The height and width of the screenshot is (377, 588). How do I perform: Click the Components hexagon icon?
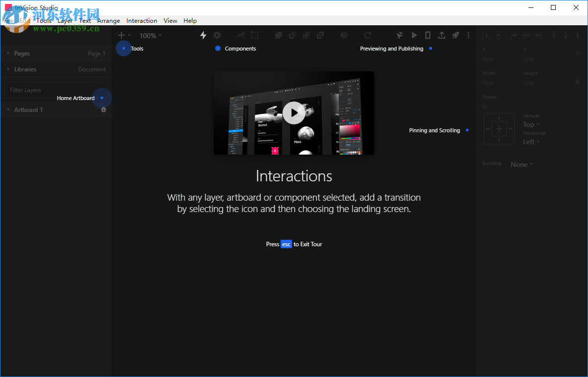(217, 35)
